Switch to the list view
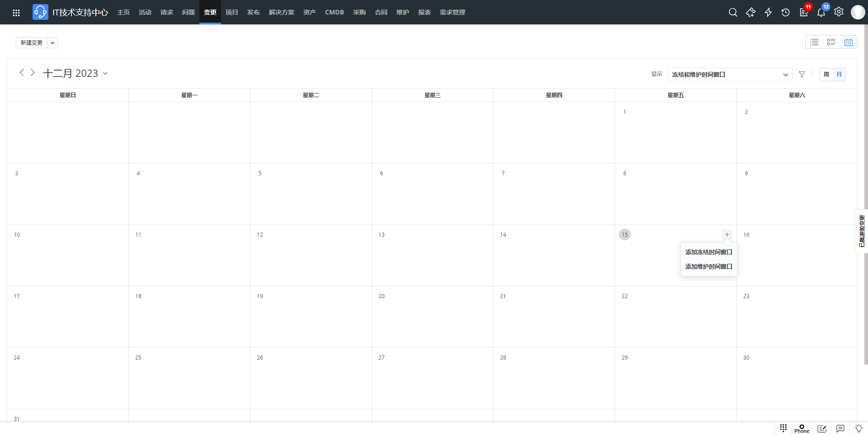The image size is (868, 435). tap(814, 42)
